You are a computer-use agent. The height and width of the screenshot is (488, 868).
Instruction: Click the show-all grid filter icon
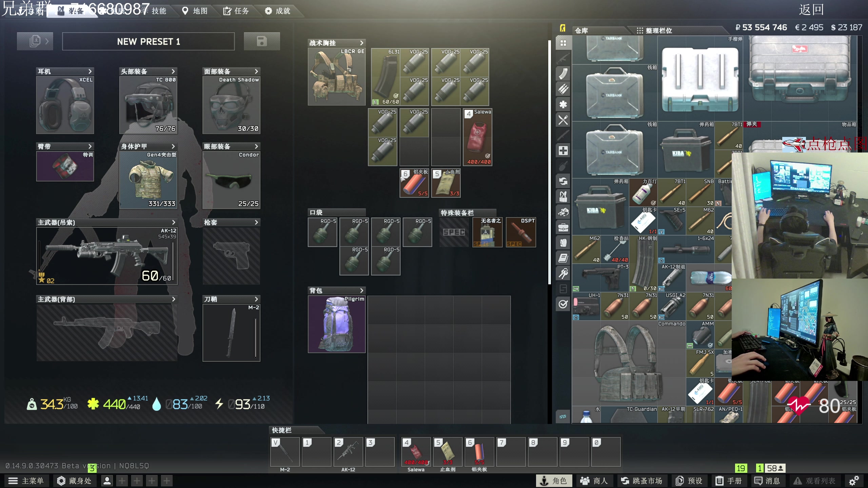pyautogui.click(x=563, y=43)
